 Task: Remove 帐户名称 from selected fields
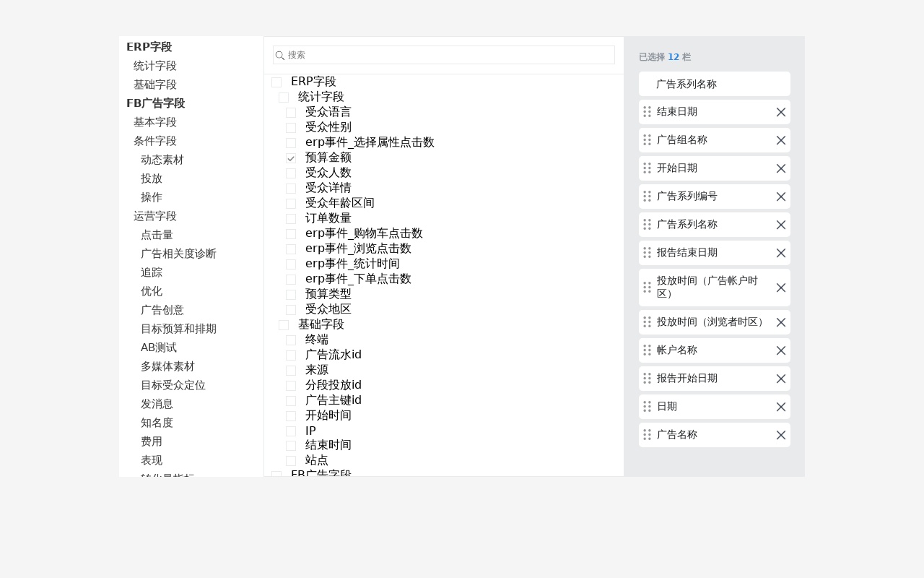(x=780, y=350)
